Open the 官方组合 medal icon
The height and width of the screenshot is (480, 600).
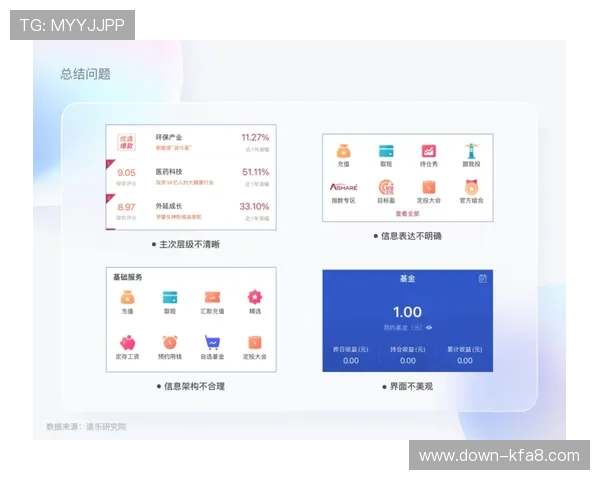pos(471,187)
